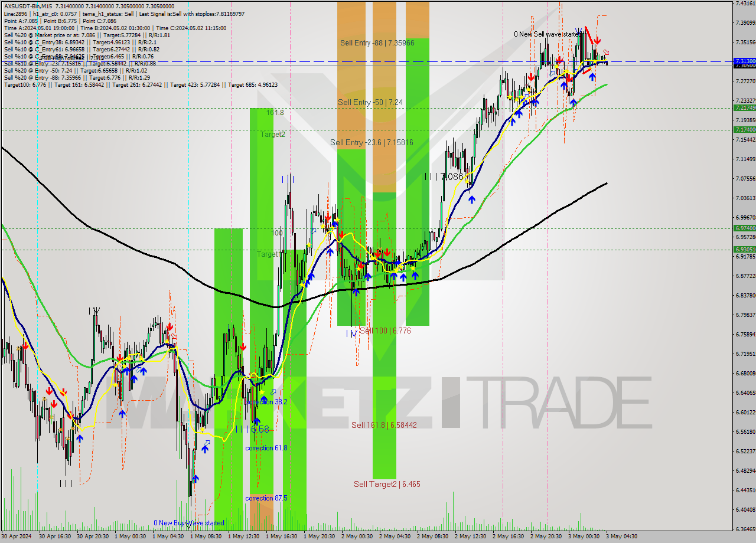The image size is (756, 543).
Task: Click the '3 May 04:30' time axis label
Action: tap(623, 537)
